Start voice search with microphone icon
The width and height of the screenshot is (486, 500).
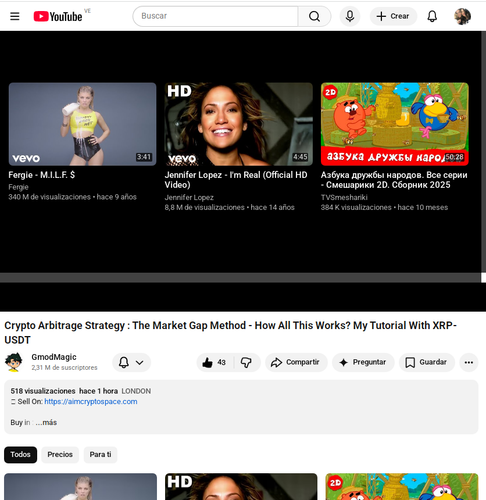pos(350,16)
